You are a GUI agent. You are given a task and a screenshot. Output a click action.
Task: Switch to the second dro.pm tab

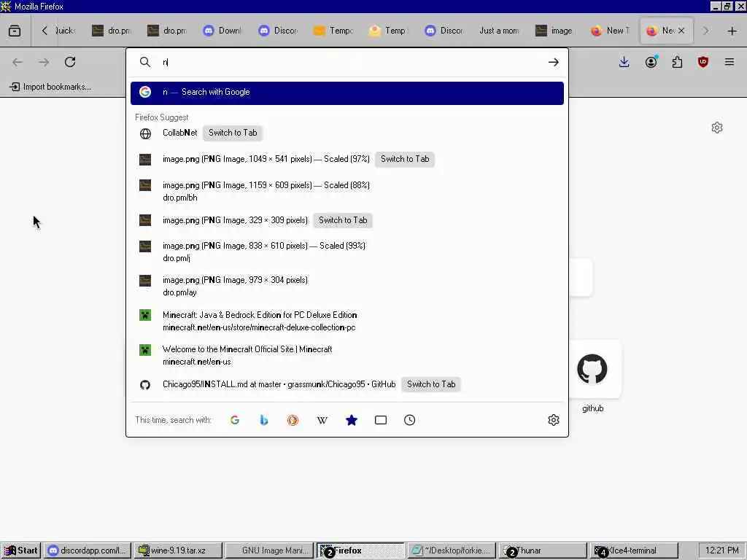(167, 31)
